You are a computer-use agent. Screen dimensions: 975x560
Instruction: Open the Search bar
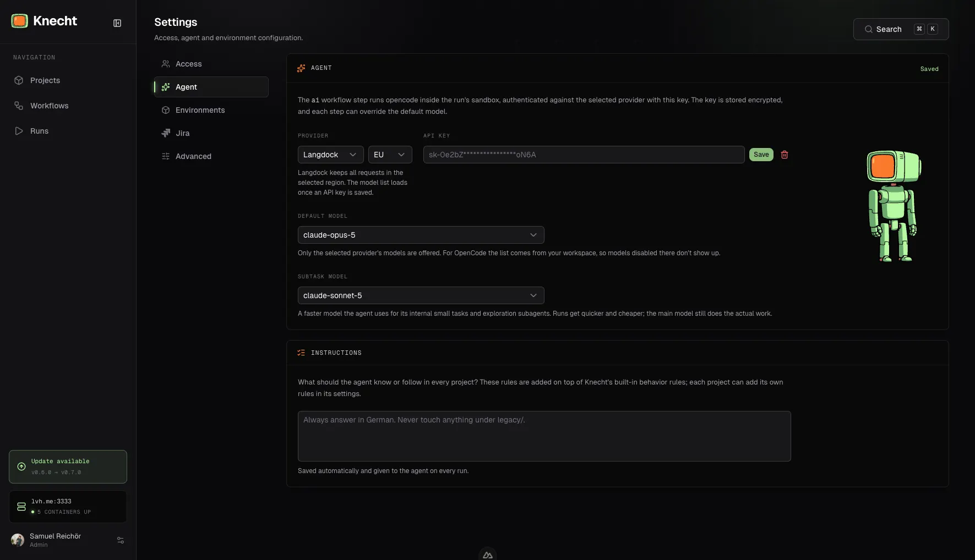[901, 29]
